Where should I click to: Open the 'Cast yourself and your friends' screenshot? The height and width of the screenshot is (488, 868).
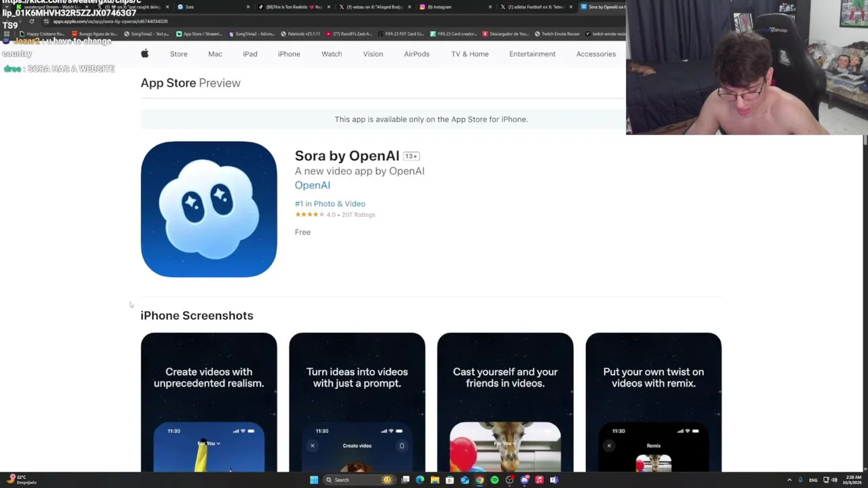(505, 402)
